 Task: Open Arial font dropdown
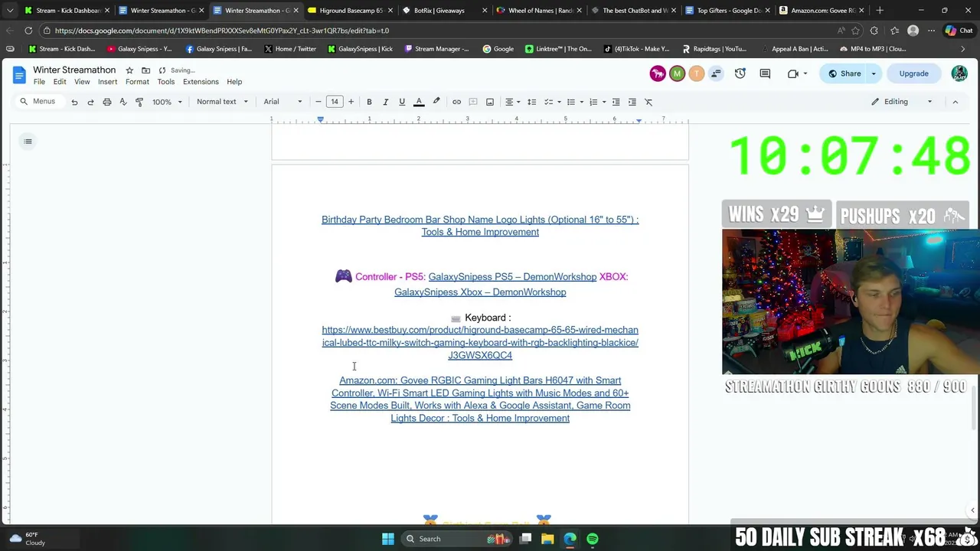coord(283,102)
